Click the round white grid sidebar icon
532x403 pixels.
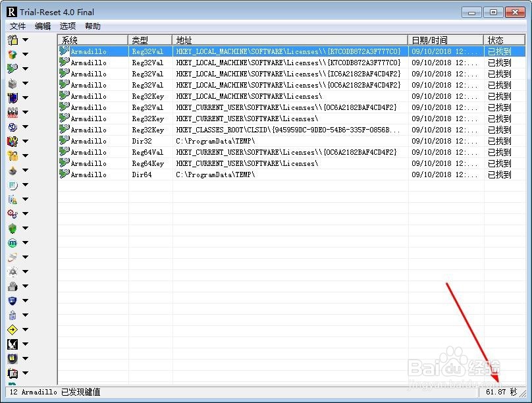(x=13, y=185)
